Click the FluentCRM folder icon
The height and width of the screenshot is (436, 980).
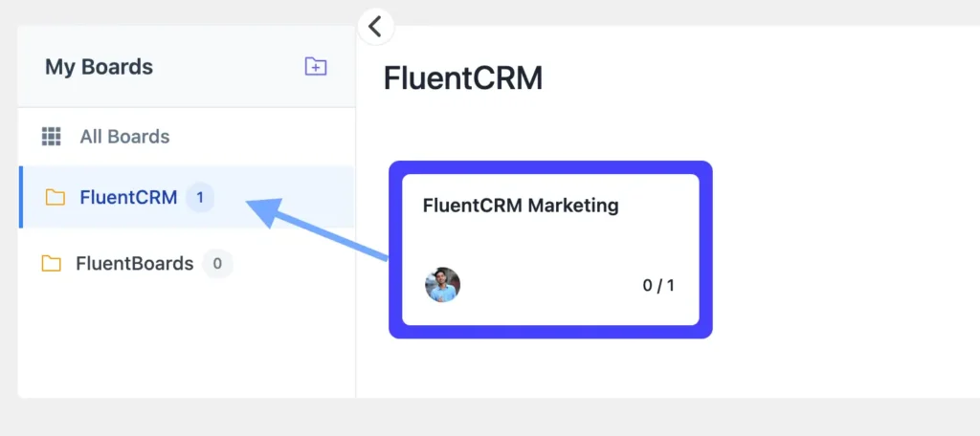click(56, 198)
